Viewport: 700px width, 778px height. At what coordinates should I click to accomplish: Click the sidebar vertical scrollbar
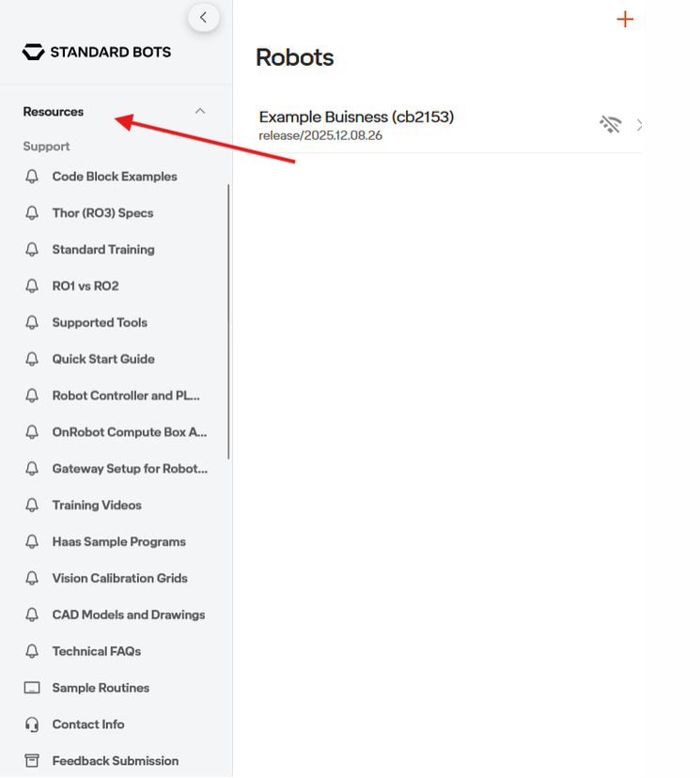pyautogui.click(x=228, y=321)
